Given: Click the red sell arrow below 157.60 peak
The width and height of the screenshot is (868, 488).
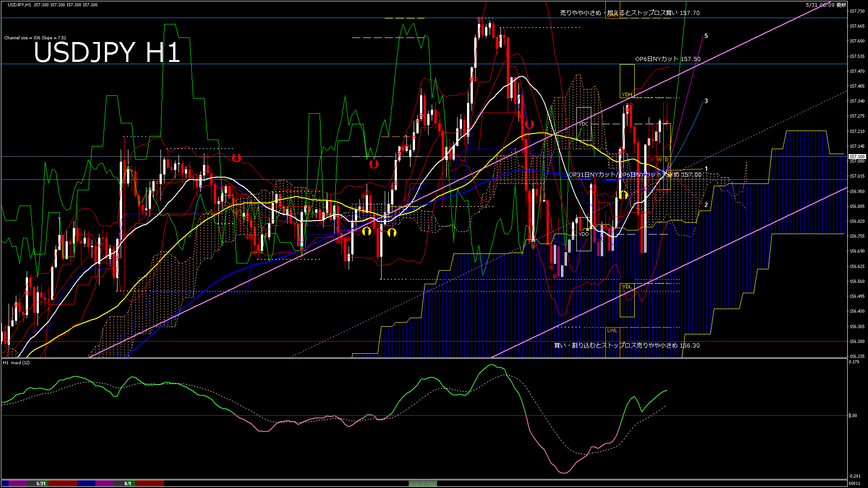Looking at the screenshot, I should [x=529, y=124].
